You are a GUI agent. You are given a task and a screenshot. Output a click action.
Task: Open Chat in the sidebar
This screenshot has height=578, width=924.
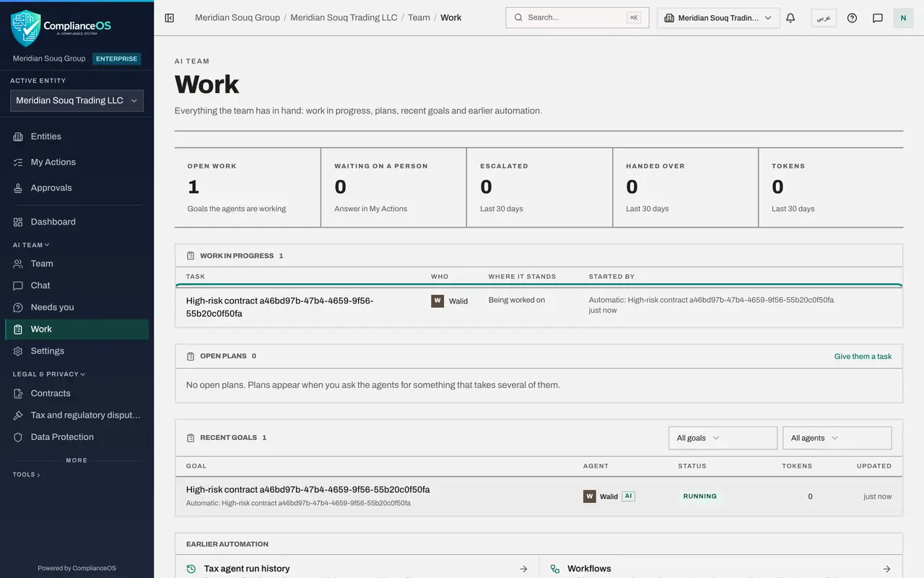[x=77, y=285]
